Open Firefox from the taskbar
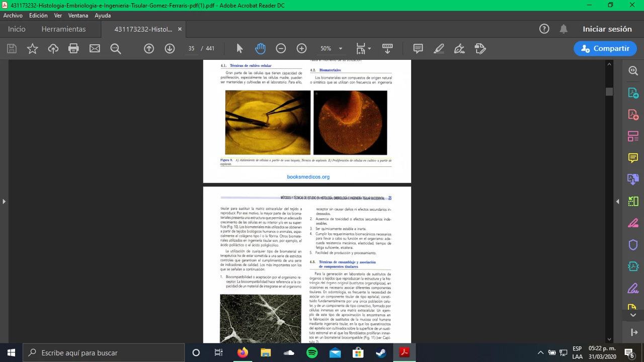The height and width of the screenshot is (362, 644). [243, 353]
